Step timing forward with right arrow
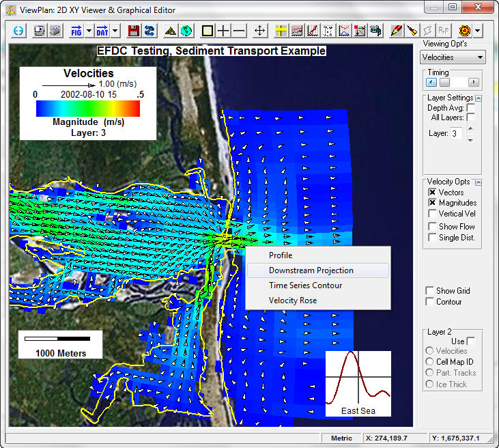The width and height of the screenshot is (499, 448). pos(473,83)
